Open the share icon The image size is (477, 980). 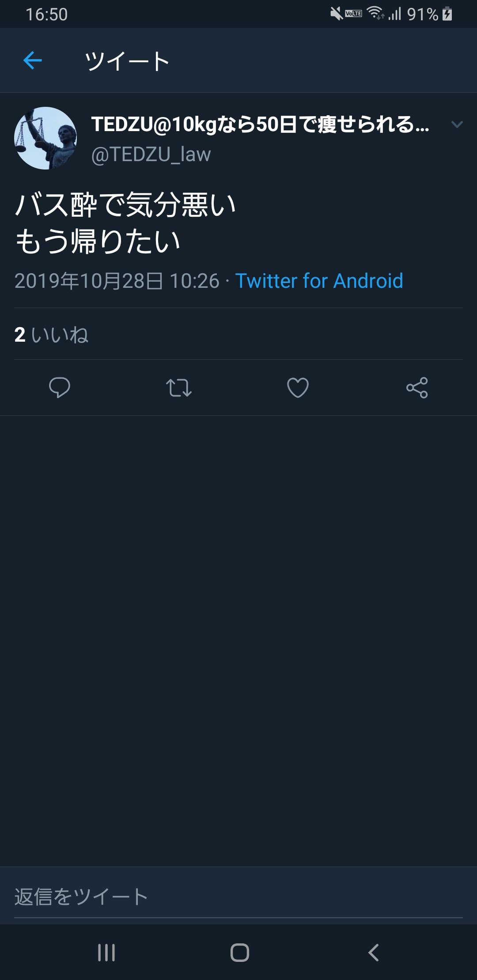pyautogui.click(x=417, y=388)
